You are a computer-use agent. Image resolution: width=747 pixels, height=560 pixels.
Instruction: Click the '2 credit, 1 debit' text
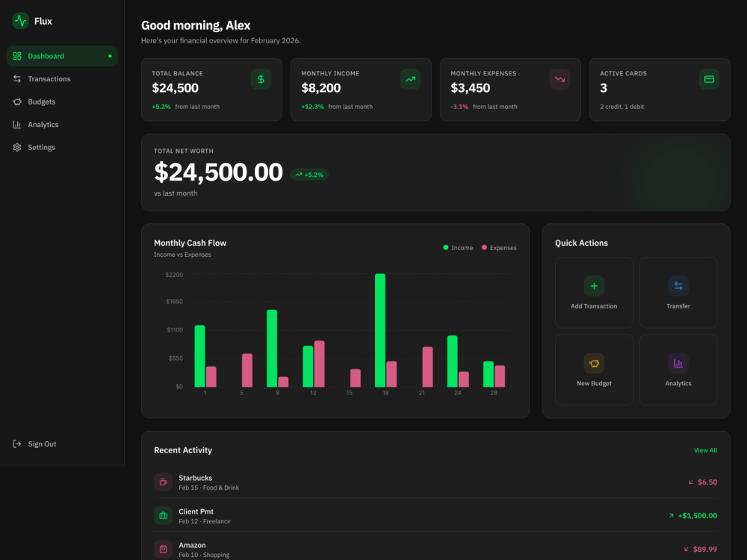click(x=622, y=107)
